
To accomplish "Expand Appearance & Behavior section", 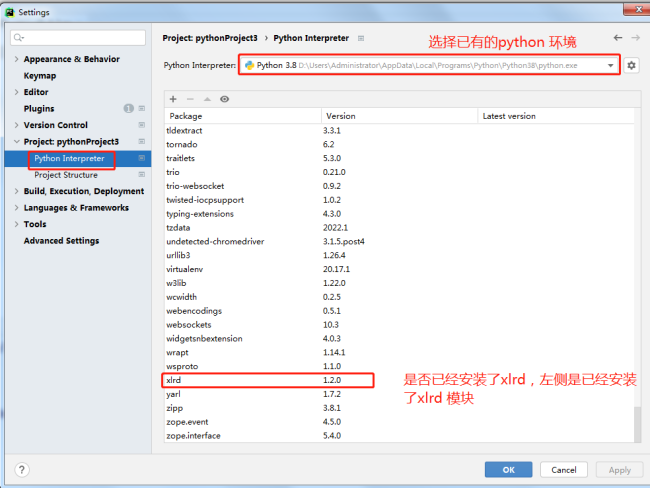I will coord(17,59).
